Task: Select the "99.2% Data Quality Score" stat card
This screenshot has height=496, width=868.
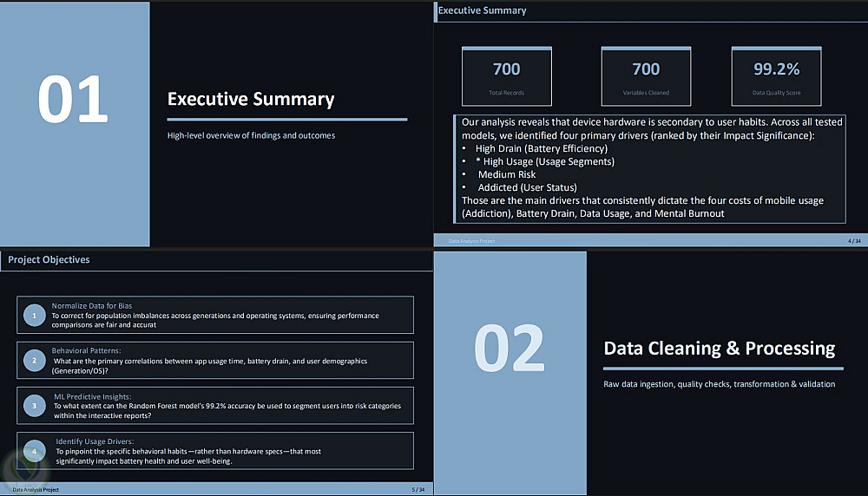Action: [x=776, y=76]
